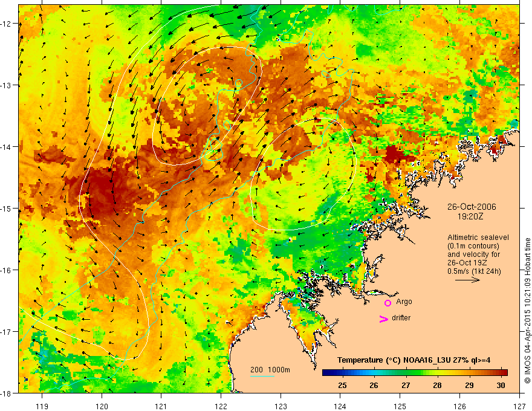
Task: Click the IMOS copyright timestamp text on right edge
Action: pos(527,311)
